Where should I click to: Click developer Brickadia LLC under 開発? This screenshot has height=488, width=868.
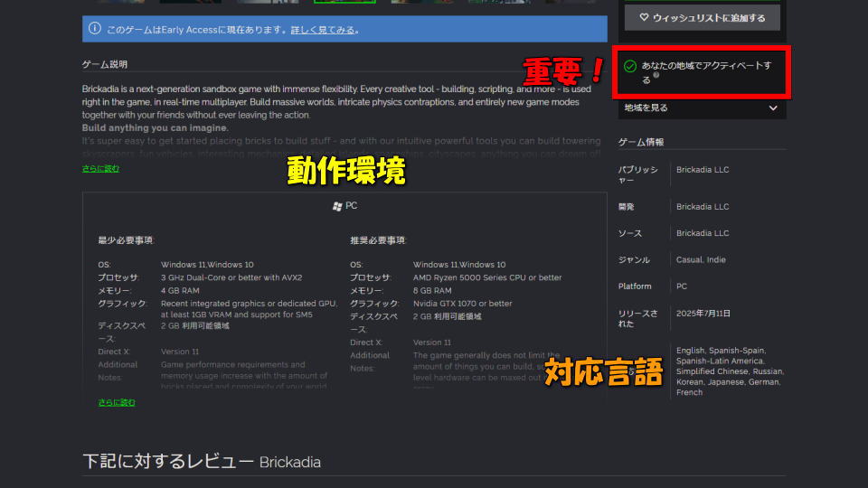tap(703, 207)
